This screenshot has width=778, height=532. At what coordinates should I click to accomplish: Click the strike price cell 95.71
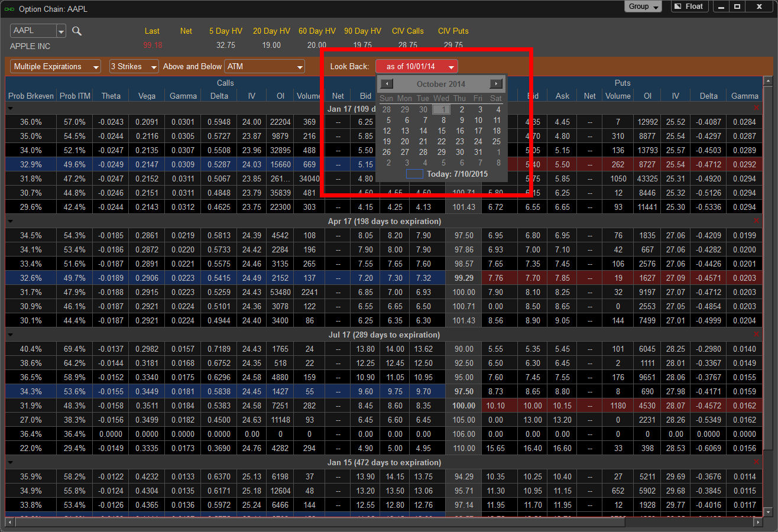coord(463,491)
